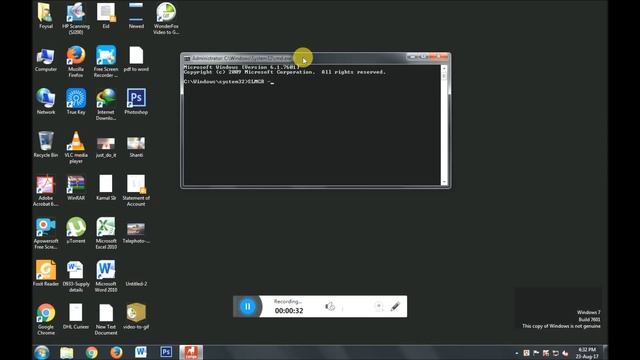Open WonderFox Video to GIF shortcut
Image resolution: width=640 pixels, height=360 pixels.
[x=166, y=18]
